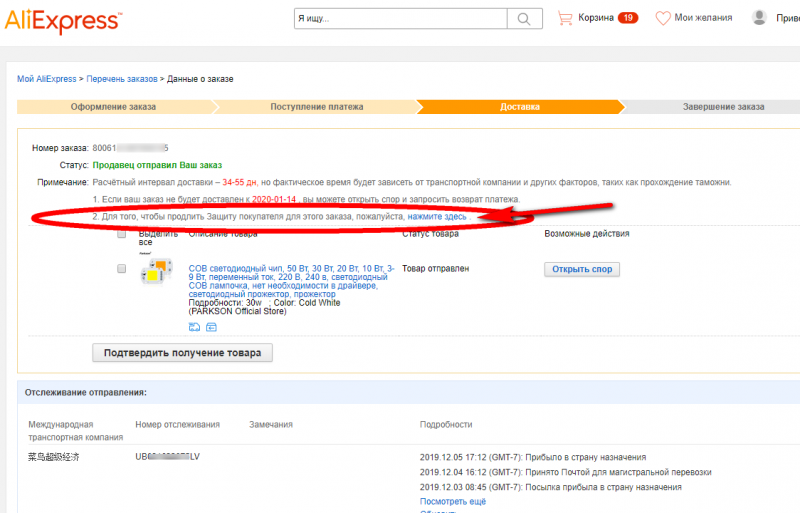Click the wishlist heart icon
The width and height of the screenshot is (800, 513).
tap(662, 18)
